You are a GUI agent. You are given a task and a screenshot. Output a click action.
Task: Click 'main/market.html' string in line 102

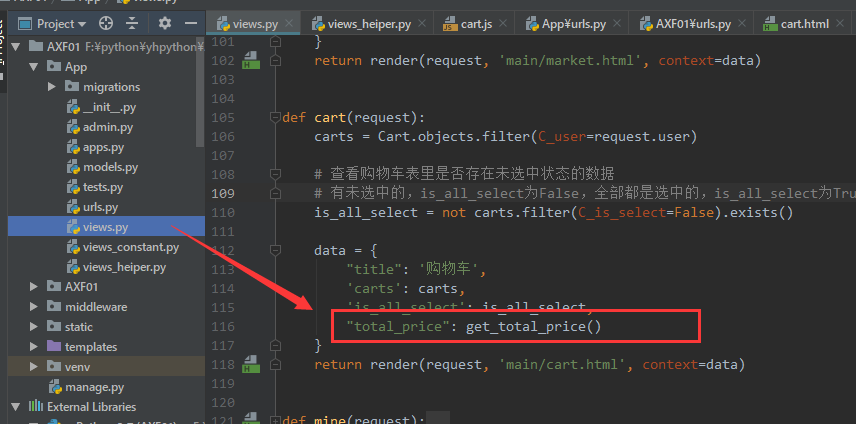570,60
